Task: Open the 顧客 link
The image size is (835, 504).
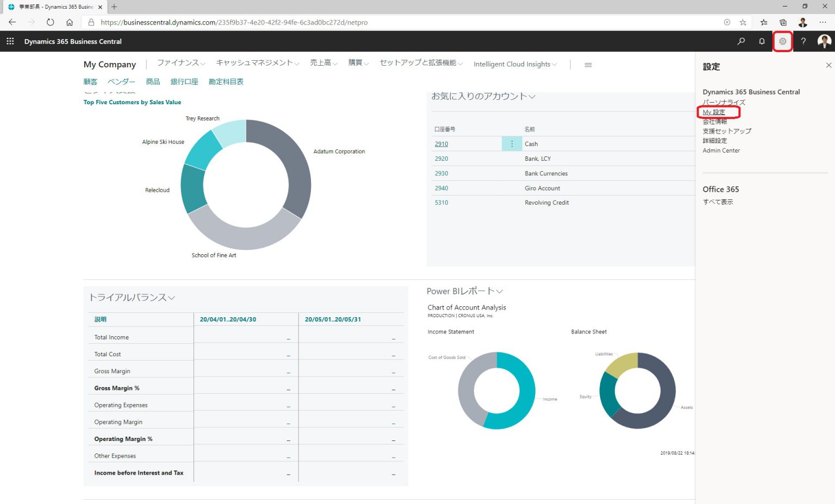Action: (x=90, y=81)
